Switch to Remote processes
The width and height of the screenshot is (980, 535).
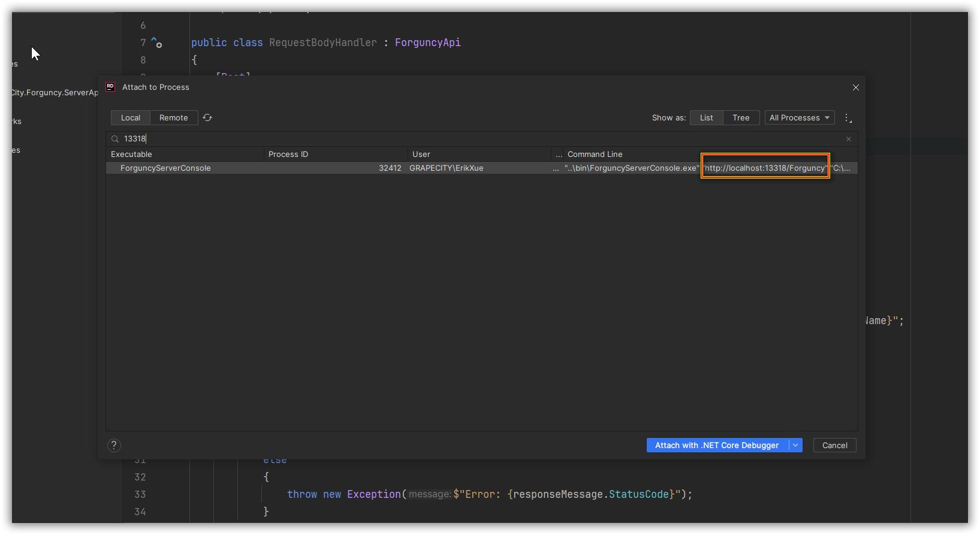[x=174, y=118]
